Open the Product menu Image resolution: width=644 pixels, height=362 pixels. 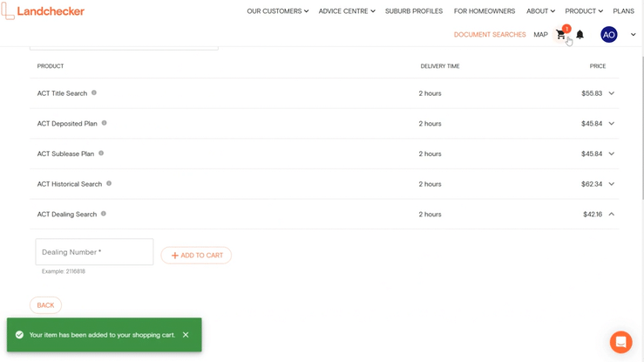coord(584,11)
